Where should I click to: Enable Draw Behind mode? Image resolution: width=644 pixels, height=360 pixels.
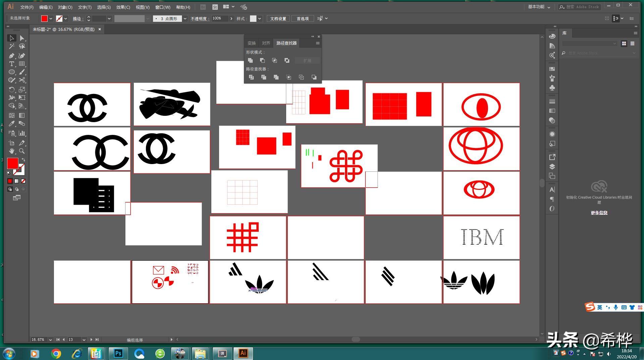coord(16,189)
